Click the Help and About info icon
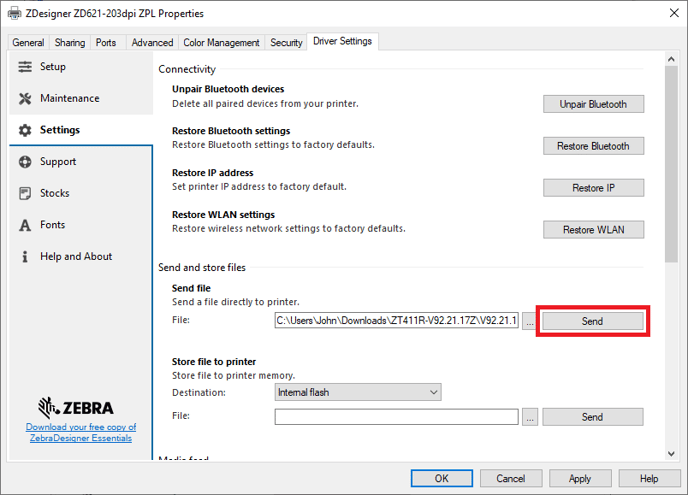The height and width of the screenshot is (495, 688). click(25, 256)
